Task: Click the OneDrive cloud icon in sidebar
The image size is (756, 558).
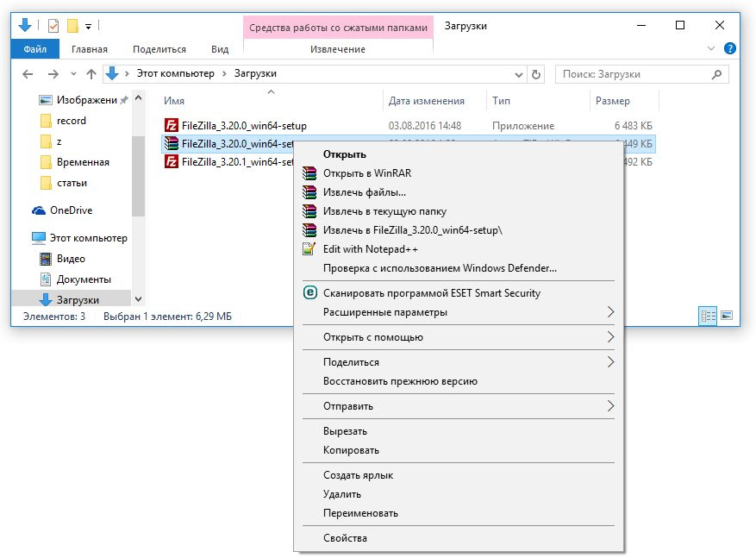Action: 39,210
